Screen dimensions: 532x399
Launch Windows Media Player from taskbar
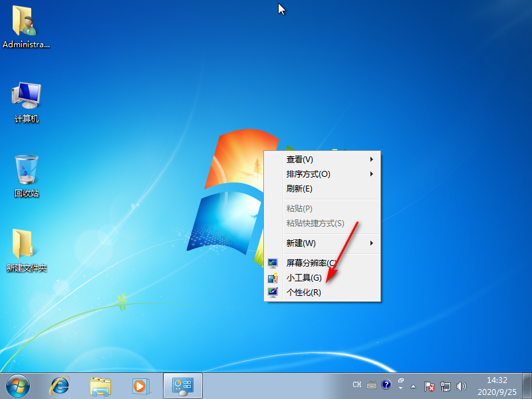[140, 385]
